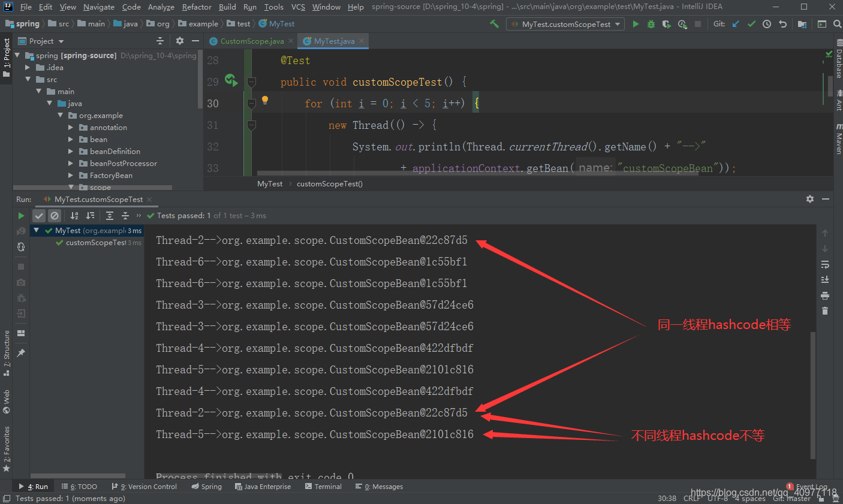Click the intention lightbulb at line 30
843x504 pixels.
coord(265,101)
